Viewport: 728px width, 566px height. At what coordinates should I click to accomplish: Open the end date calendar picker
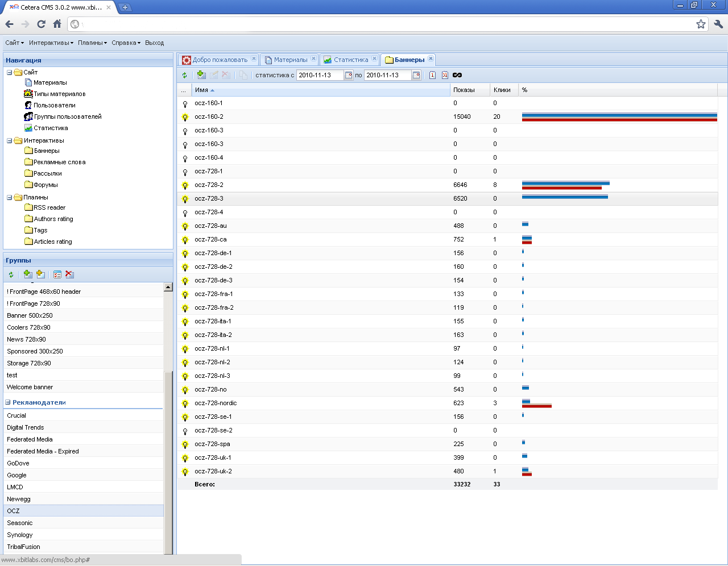point(416,75)
